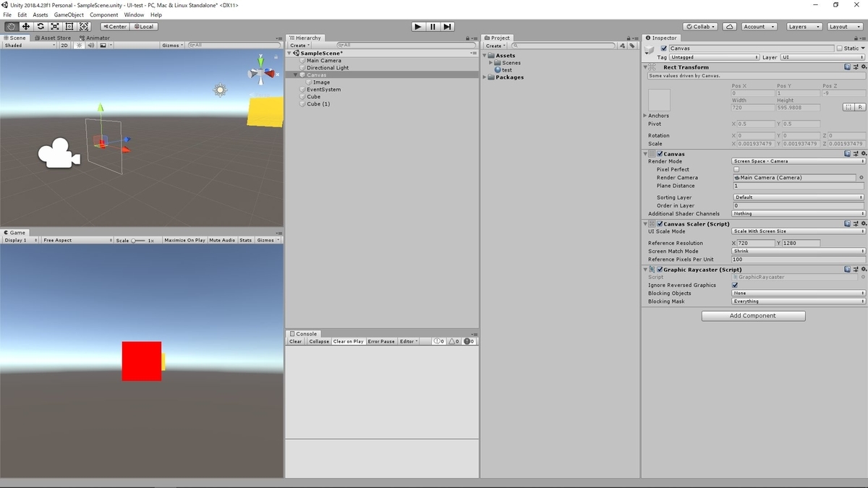Click the Step frame button
The width and height of the screenshot is (868, 488).
[x=448, y=27]
